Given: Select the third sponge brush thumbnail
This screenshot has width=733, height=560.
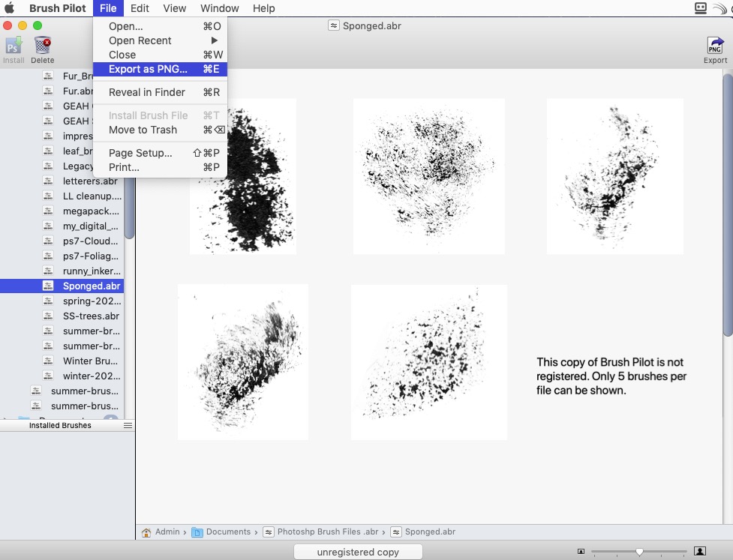Looking at the screenshot, I should coord(614,177).
